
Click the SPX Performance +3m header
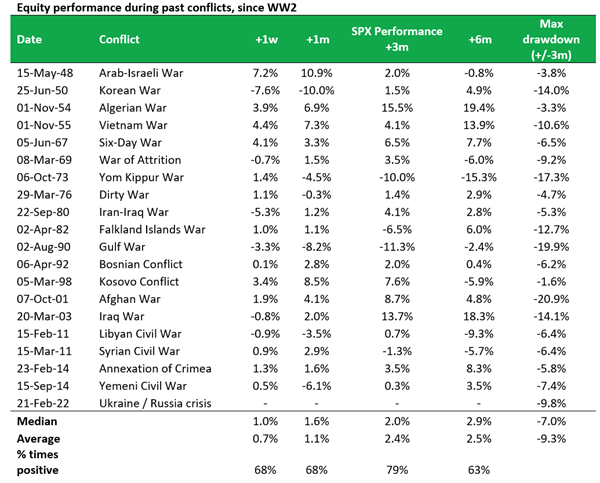click(x=397, y=39)
